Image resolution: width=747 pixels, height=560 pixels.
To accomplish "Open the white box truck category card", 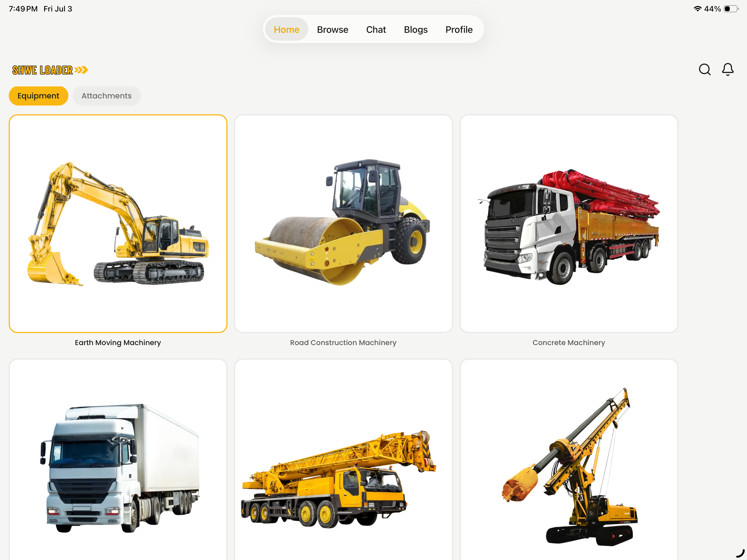I will [x=118, y=459].
